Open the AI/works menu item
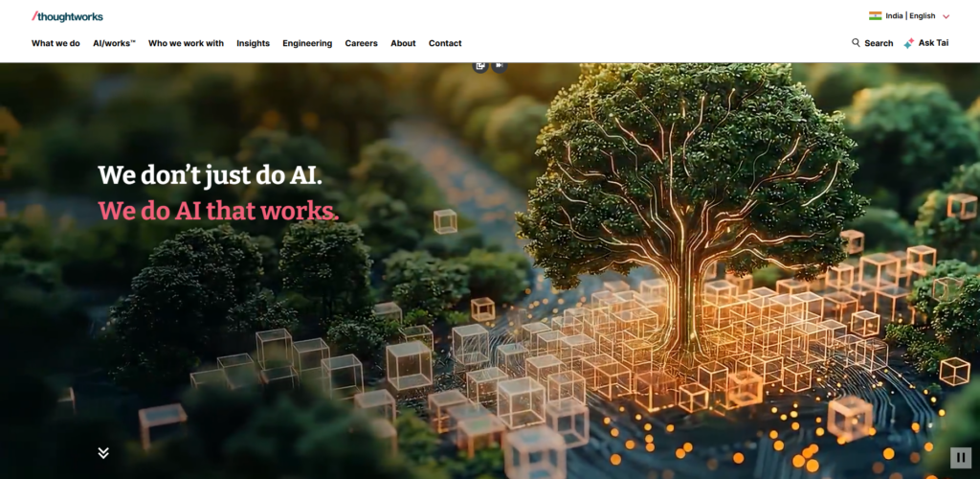The height and width of the screenshot is (479, 980). (115, 43)
